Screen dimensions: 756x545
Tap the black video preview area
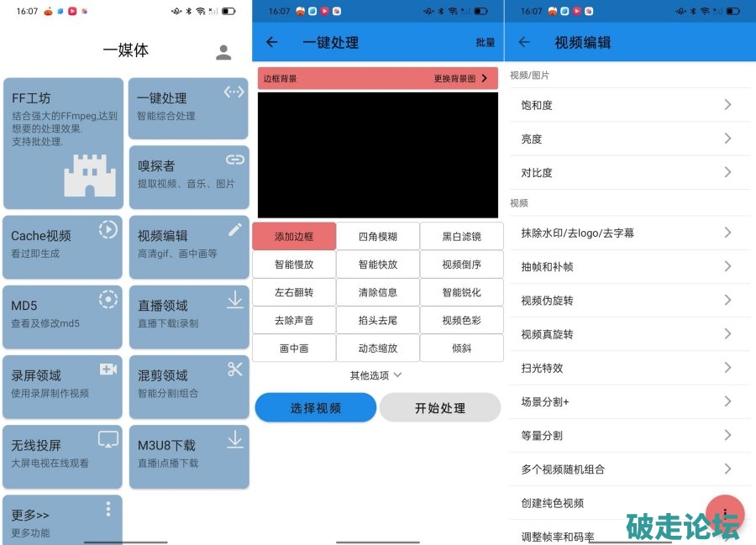tap(378, 155)
